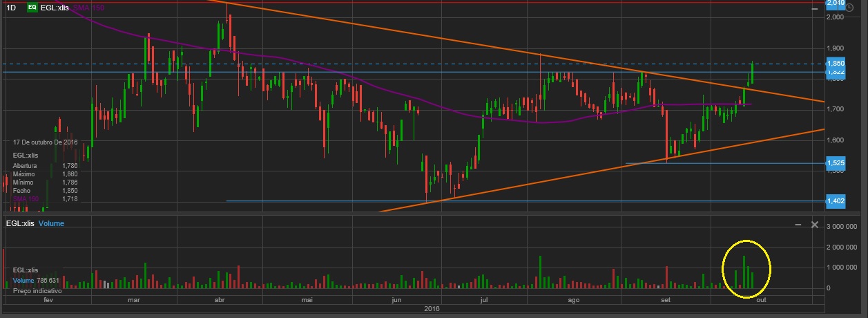Click the 1,402 support level tag
The height and width of the screenshot is (318, 868).
836,200
